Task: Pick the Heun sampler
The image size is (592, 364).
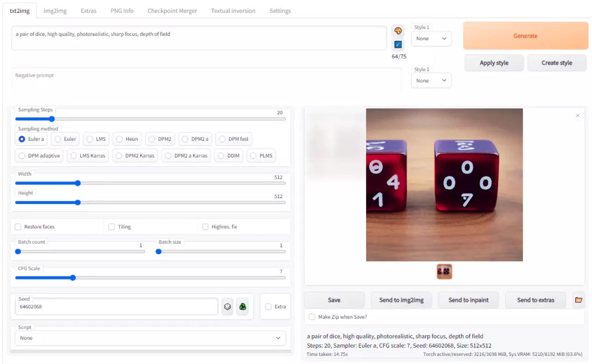Action: 127,139
